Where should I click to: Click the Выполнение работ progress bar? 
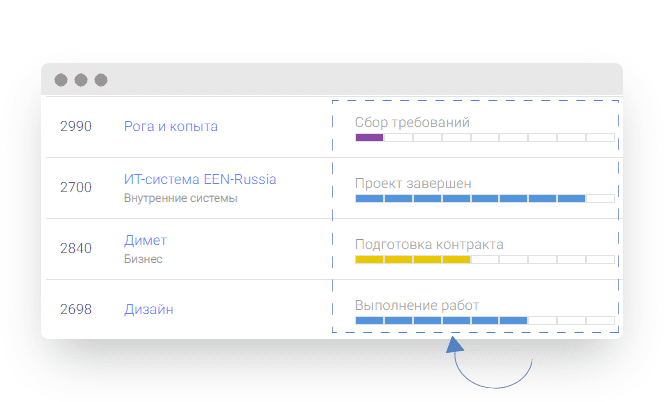[x=485, y=320]
